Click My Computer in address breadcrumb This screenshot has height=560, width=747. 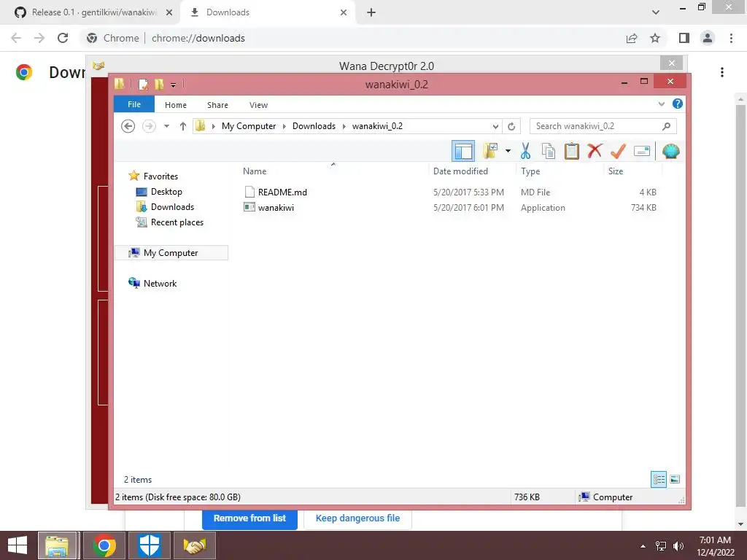249,126
